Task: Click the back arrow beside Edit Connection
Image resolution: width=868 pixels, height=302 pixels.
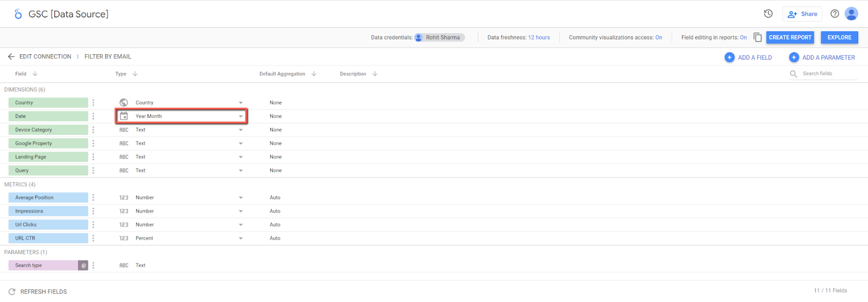Action: pos(11,56)
